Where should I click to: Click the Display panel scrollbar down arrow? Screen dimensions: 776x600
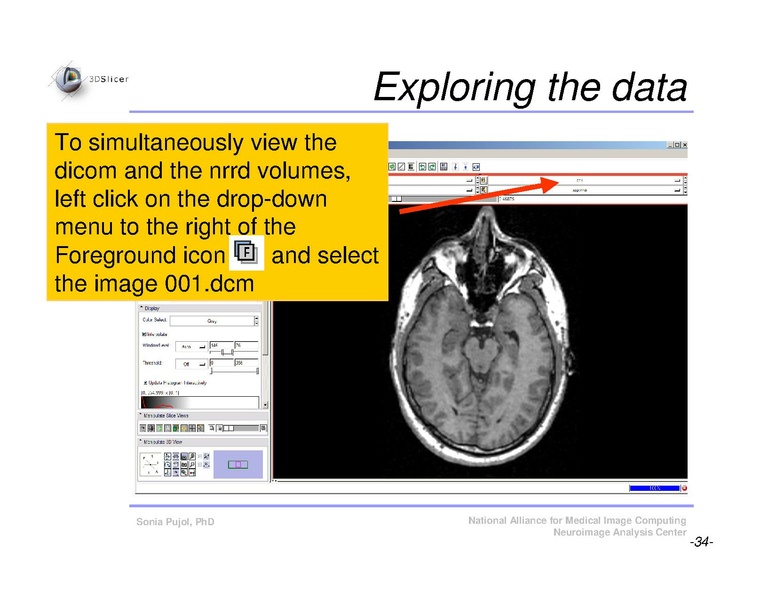(265, 404)
